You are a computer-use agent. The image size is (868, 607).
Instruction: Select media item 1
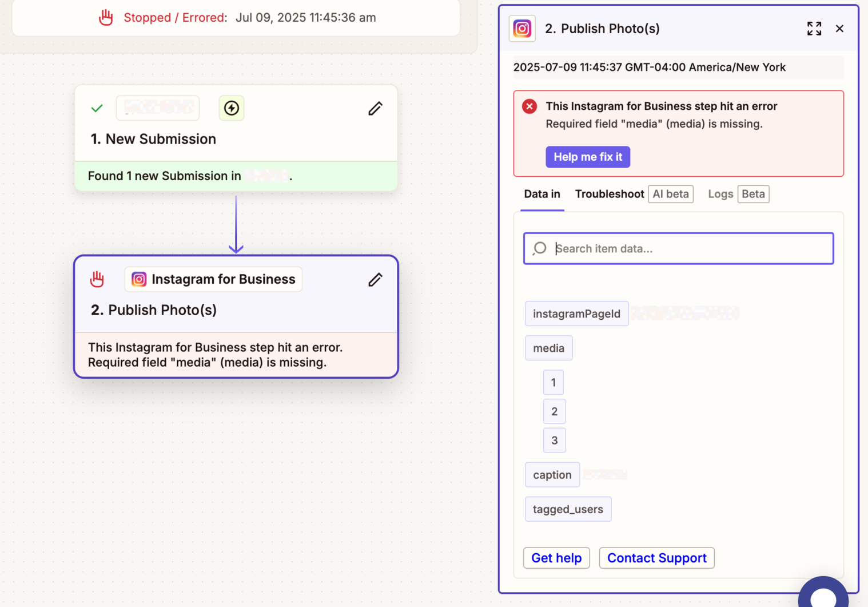[554, 382]
